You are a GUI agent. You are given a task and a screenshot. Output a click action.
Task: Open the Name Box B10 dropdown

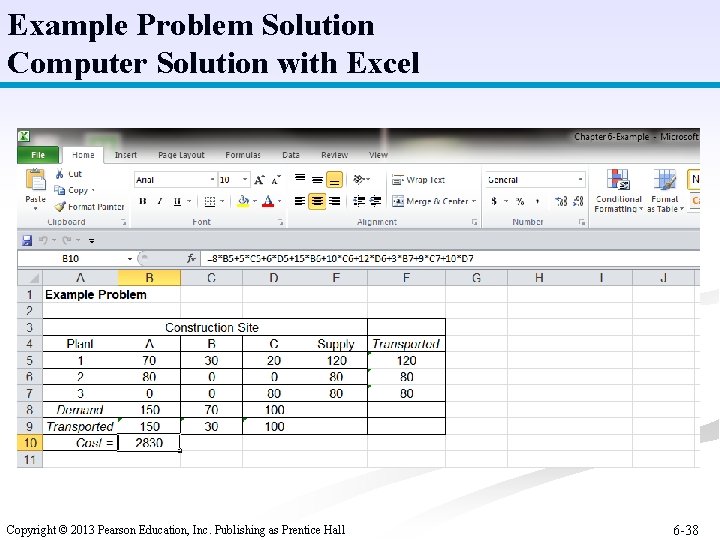[x=130, y=259]
